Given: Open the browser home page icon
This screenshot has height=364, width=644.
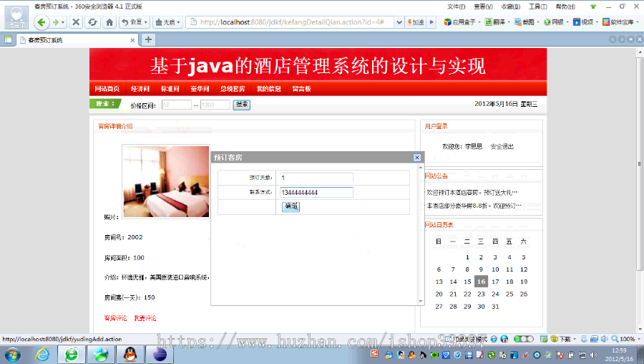Looking at the screenshot, I should [x=109, y=22].
